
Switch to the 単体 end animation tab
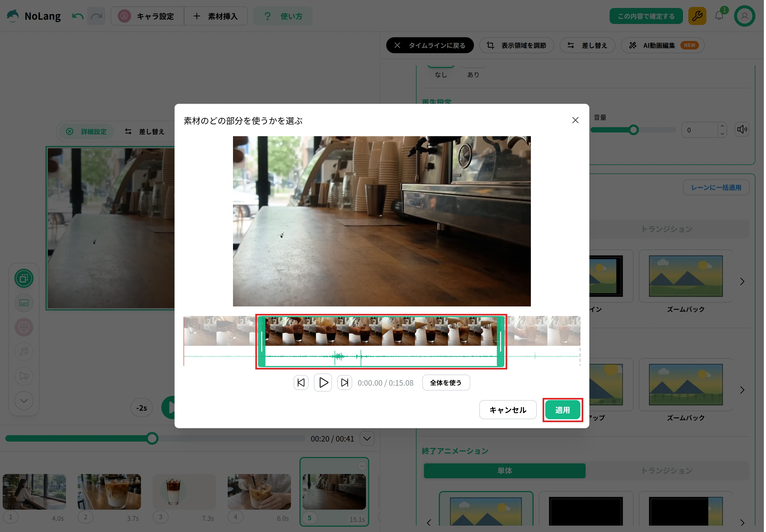click(x=505, y=471)
